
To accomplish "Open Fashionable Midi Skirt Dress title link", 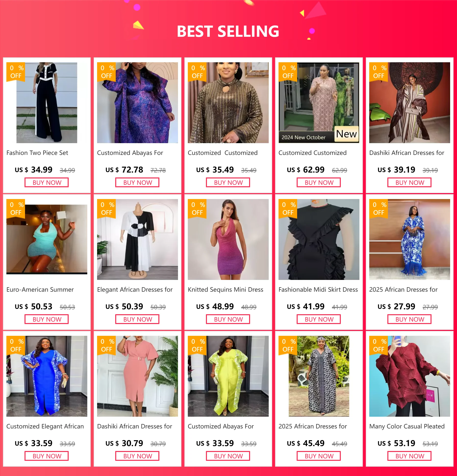I will (318, 289).
